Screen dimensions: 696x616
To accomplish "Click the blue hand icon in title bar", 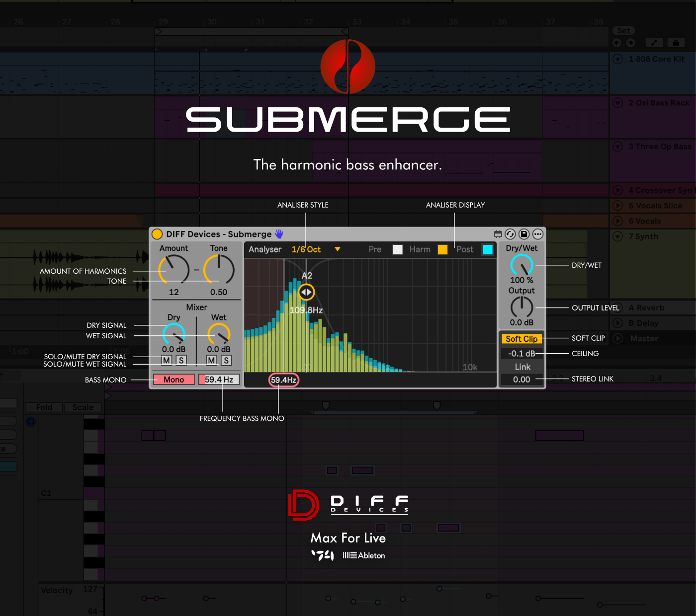I will pyautogui.click(x=279, y=234).
